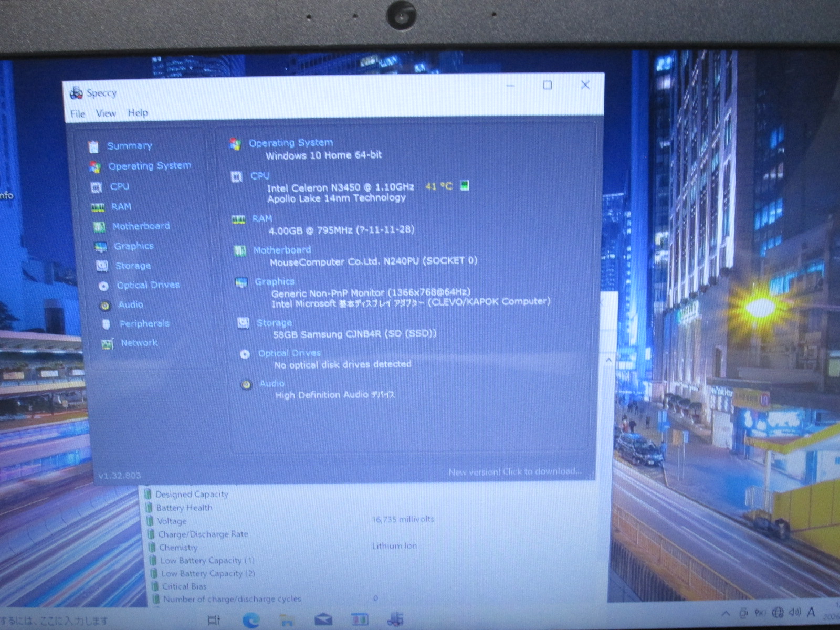Open Storage section in sidebar
The height and width of the screenshot is (630, 840).
[x=133, y=266]
